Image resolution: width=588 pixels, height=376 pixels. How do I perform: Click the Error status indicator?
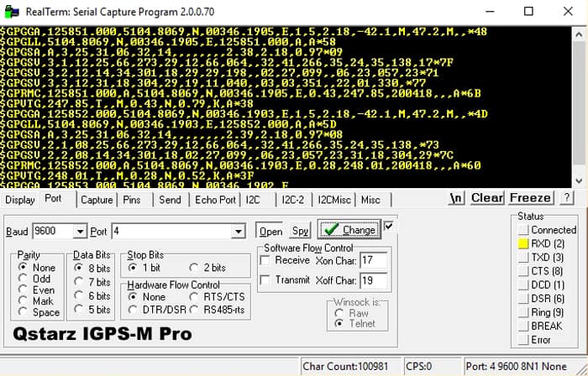[523, 340]
